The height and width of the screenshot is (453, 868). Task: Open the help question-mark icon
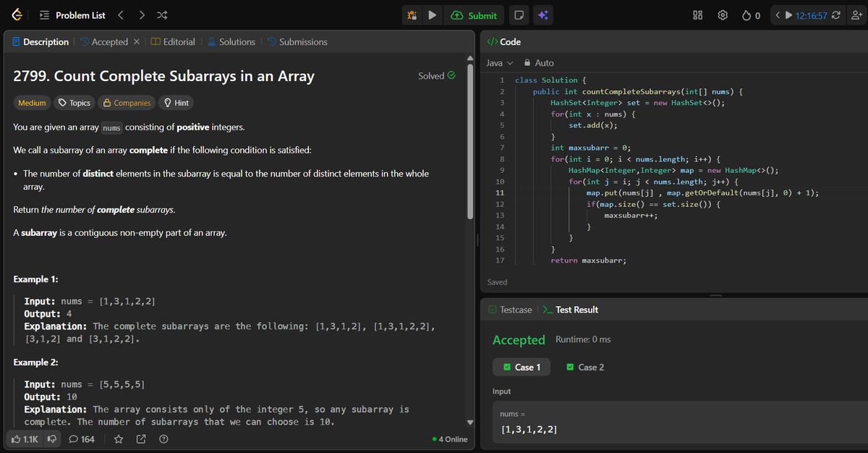(163, 439)
